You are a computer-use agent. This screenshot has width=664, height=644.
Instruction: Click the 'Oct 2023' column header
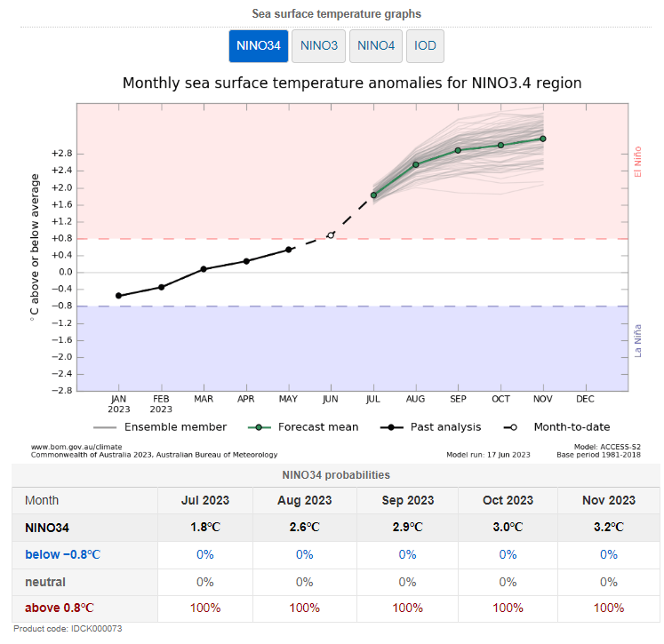(x=508, y=500)
